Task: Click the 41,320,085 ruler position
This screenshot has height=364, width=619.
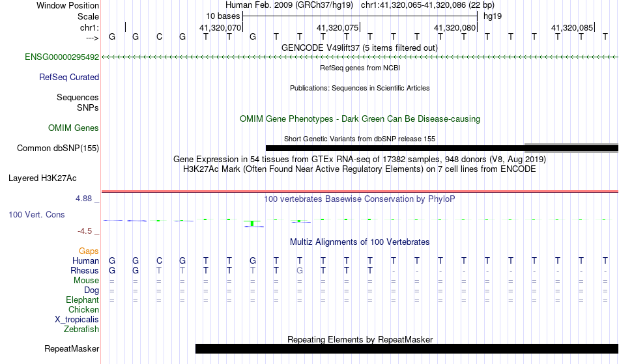Action: coord(571,27)
